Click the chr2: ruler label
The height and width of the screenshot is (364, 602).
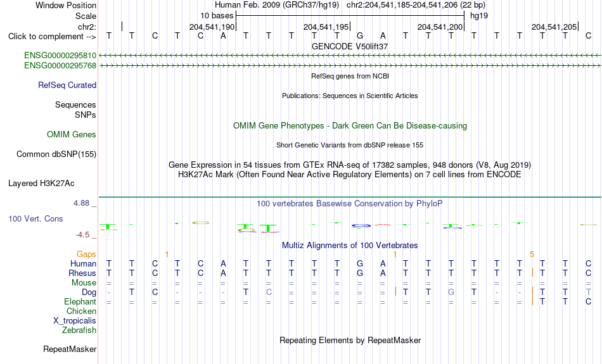pyautogui.click(x=87, y=27)
